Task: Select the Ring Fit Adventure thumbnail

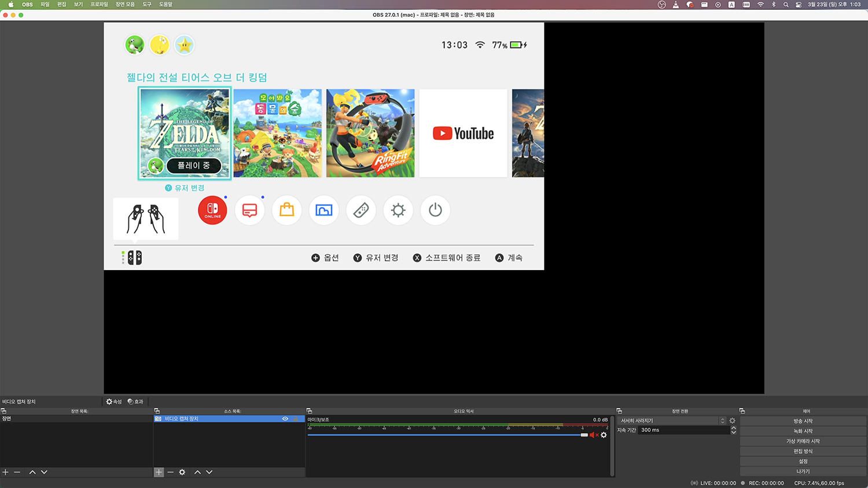Action: point(370,133)
